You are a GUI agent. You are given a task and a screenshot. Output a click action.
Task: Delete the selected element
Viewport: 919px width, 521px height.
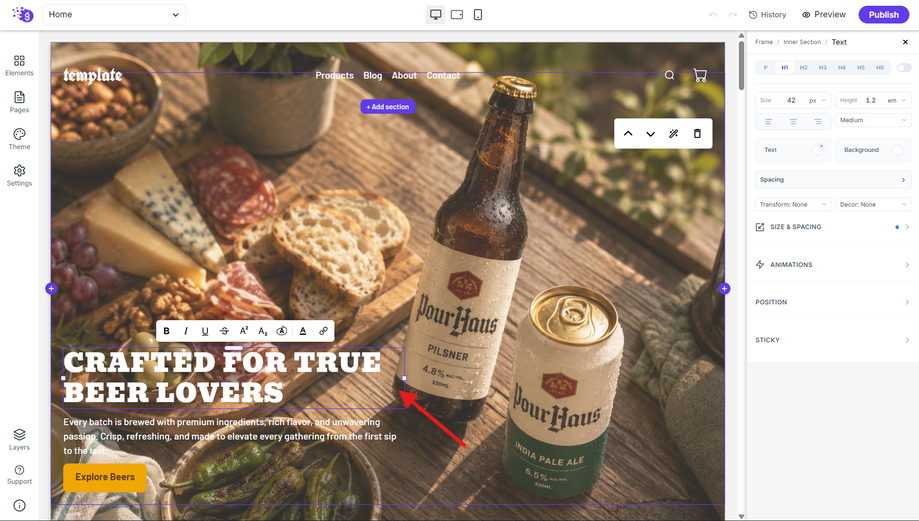point(697,134)
